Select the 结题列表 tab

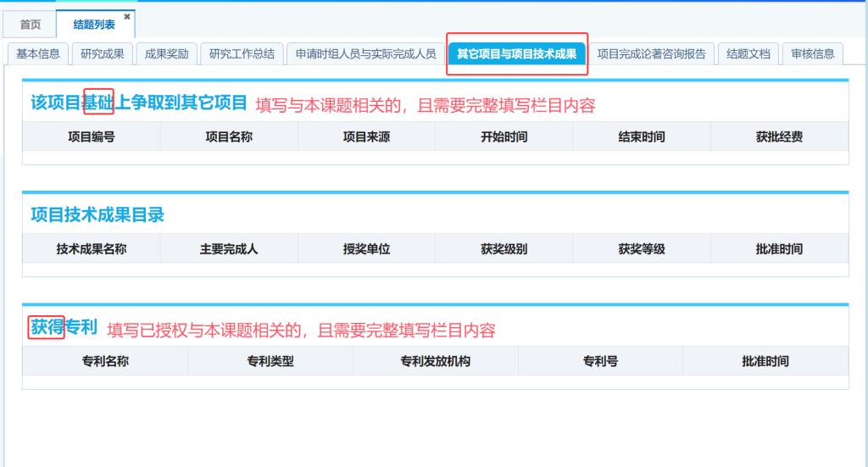click(x=94, y=25)
